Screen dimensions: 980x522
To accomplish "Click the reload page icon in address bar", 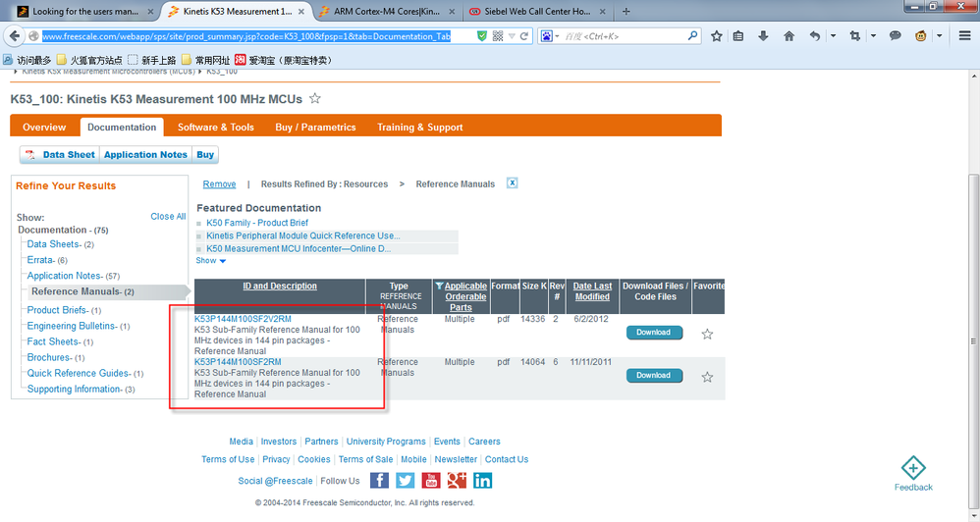I will [x=523, y=36].
